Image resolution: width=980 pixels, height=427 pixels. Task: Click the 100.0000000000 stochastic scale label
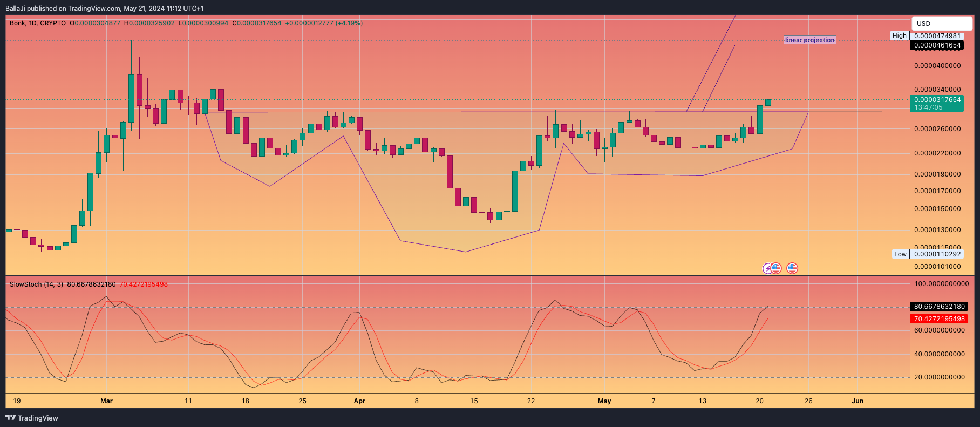941,284
